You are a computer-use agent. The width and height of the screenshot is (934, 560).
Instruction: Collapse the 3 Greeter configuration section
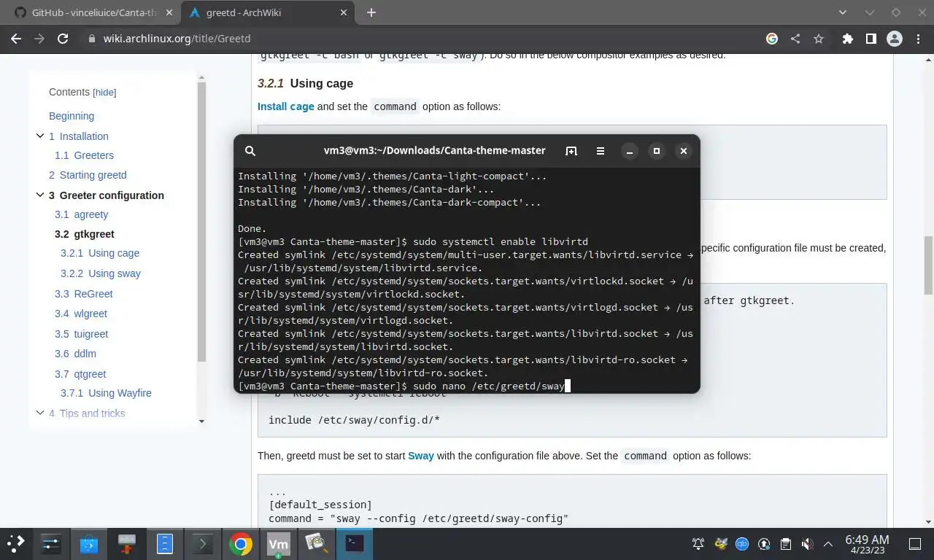coord(40,195)
